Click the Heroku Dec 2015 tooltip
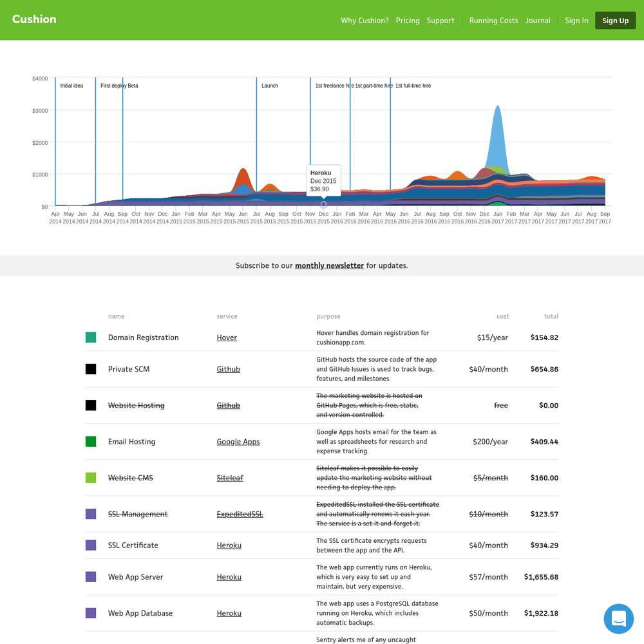The image size is (644, 644). 324,181
